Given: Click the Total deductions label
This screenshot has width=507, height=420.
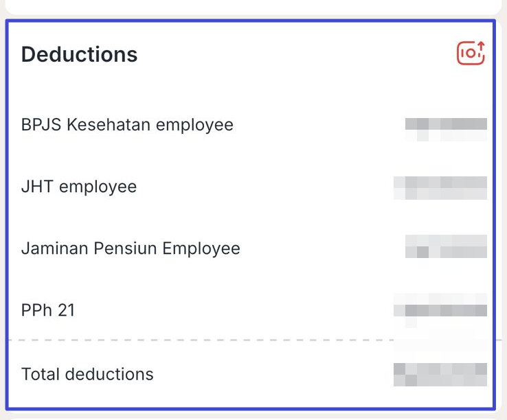Looking at the screenshot, I should pos(87,374).
